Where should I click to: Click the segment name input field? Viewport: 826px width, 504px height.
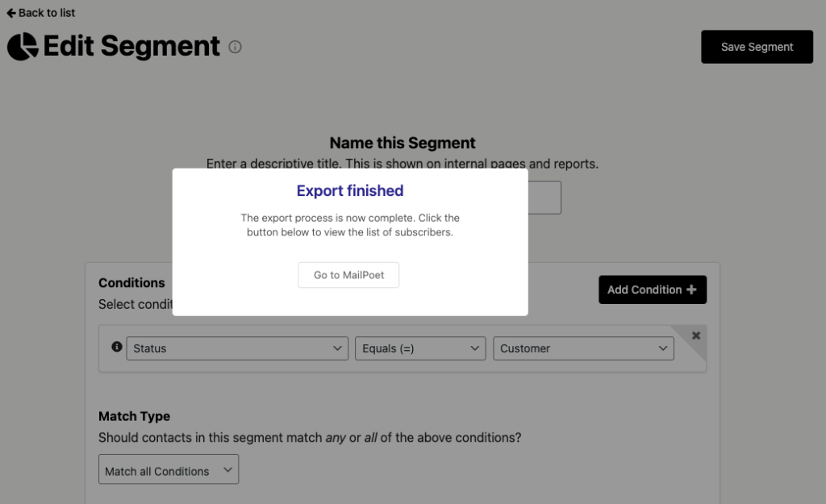pos(544,198)
